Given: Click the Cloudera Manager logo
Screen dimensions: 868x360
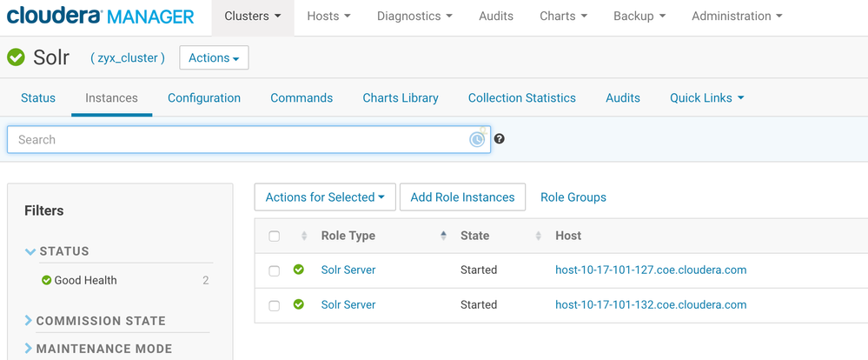Looking at the screenshot, I should point(100,16).
